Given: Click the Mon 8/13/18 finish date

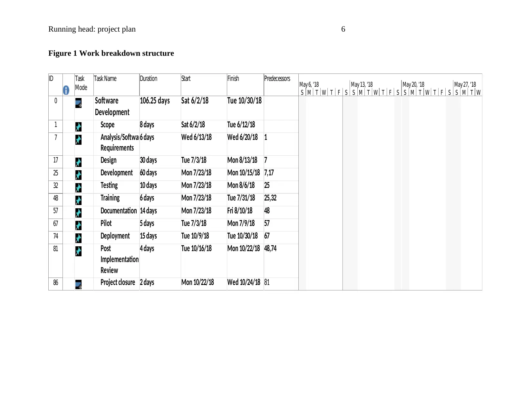Looking at the screenshot, I should point(242,160).
